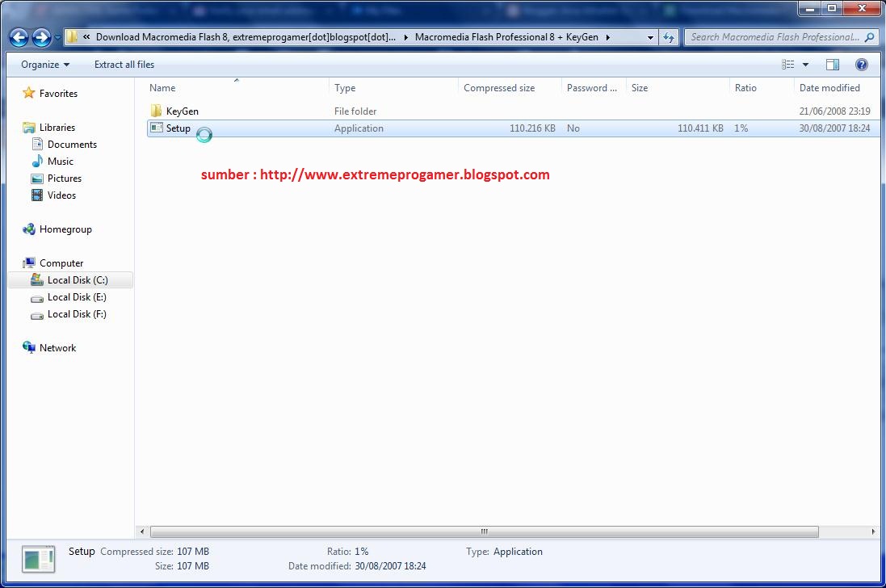Change view using the view icon

click(787, 65)
